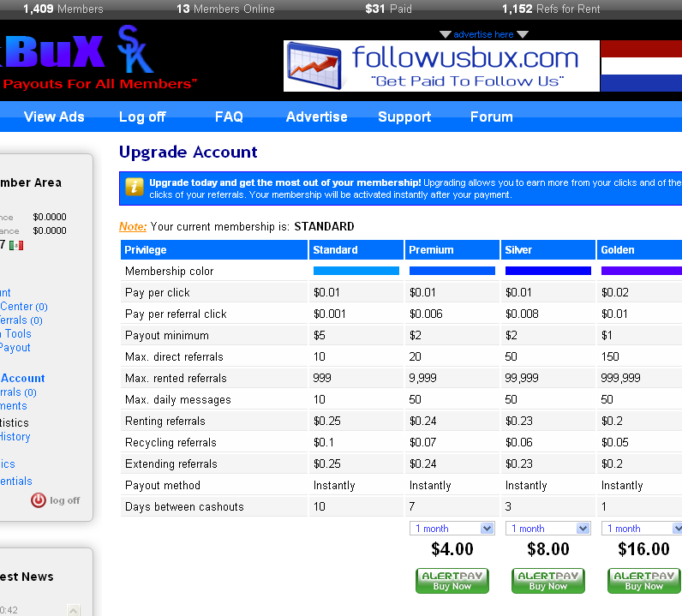Click the AlertPay Buy Now for $8.00 Silver
The height and width of the screenshot is (616, 682).
pos(548,581)
